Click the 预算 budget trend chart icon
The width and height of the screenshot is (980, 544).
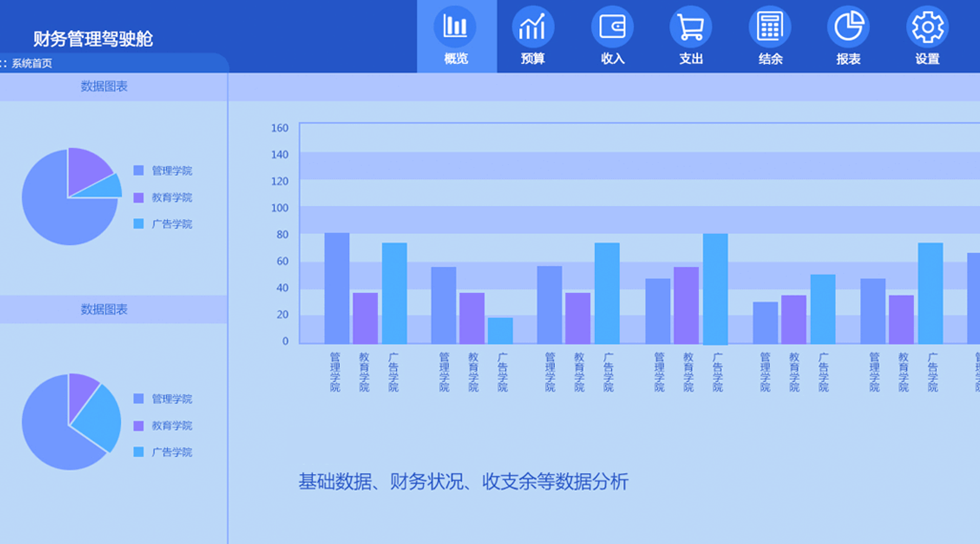click(x=533, y=26)
